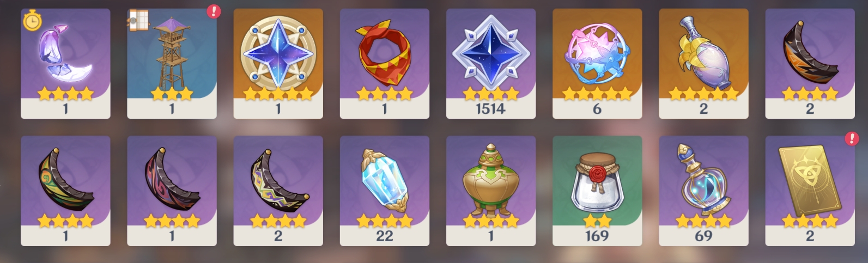Select the five-star gold-ringed blue star item
The image size is (868, 263).
coord(278,64)
